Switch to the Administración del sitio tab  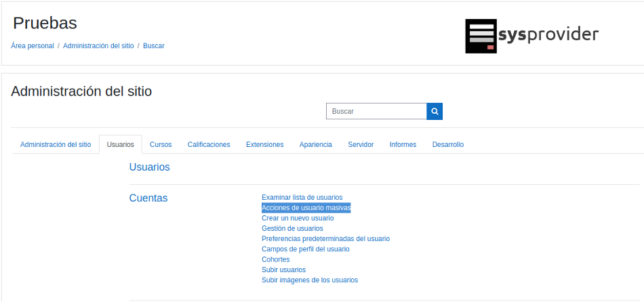tap(56, 144)
